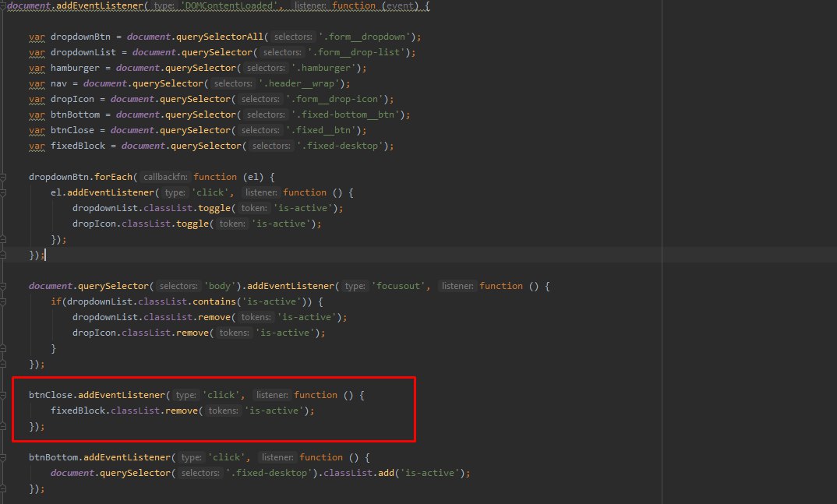This screenshot has width=837, height=504.
Task: Click the 'forEach' method name
Action: coord(113,177)
